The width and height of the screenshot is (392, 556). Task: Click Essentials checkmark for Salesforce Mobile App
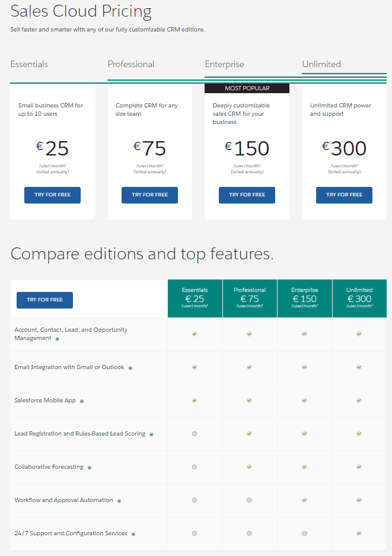point(195,401)
